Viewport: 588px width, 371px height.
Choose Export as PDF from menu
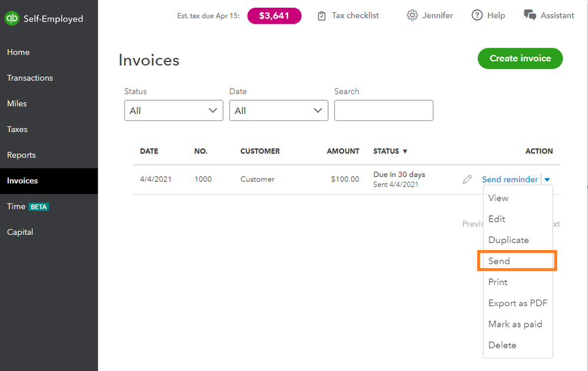click(518, 303)
